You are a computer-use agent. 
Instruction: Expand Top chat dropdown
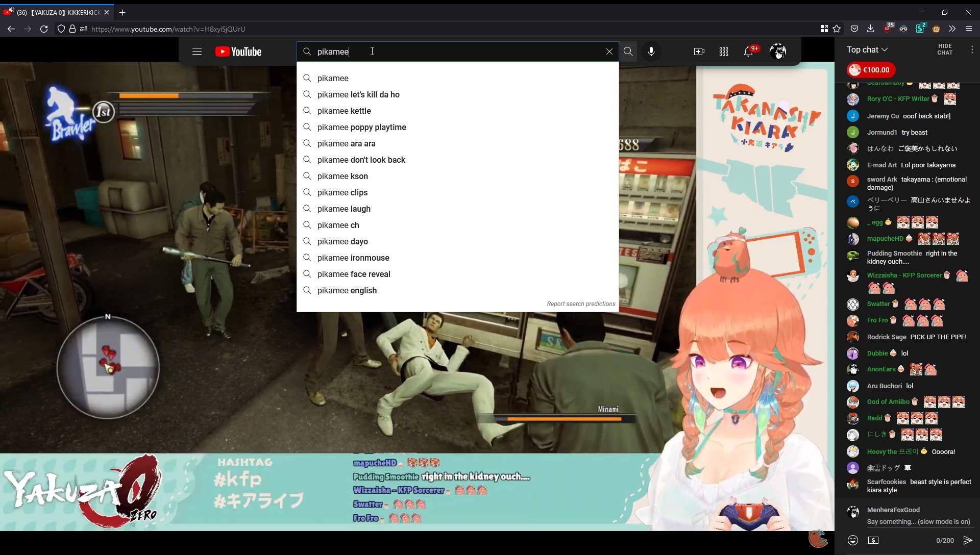867,49
